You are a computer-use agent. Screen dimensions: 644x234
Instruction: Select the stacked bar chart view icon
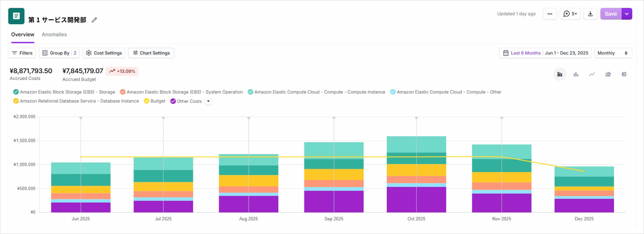pyautogui.click(x=560, y=74)
